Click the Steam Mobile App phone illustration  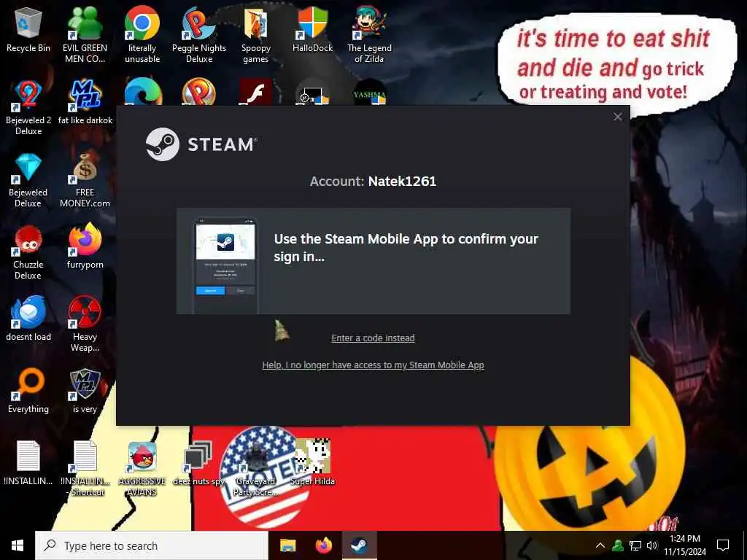pyautogui.click(x=225, y=265)
